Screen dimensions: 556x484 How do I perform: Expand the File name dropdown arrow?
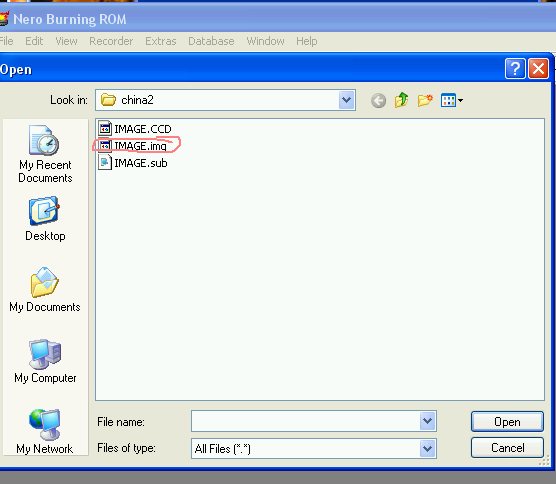428,421
